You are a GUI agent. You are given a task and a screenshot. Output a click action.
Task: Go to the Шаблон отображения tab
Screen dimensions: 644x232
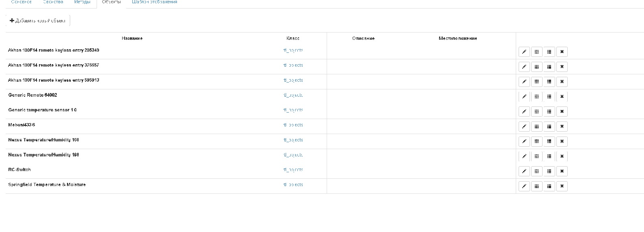(x=155, y=2)
